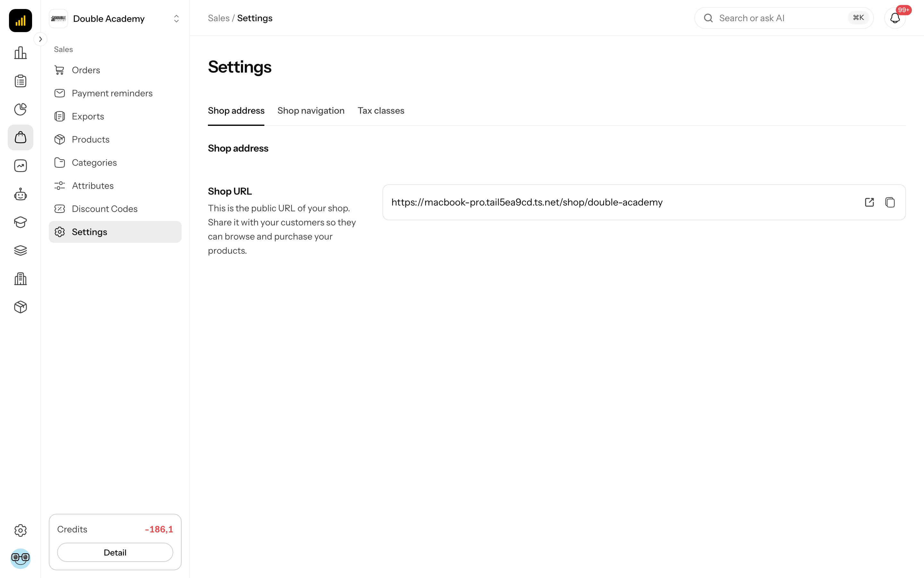Open the 3D box package icon in the rail
The width and height of the screenshot is (924, 578).
tap(20, 307)
